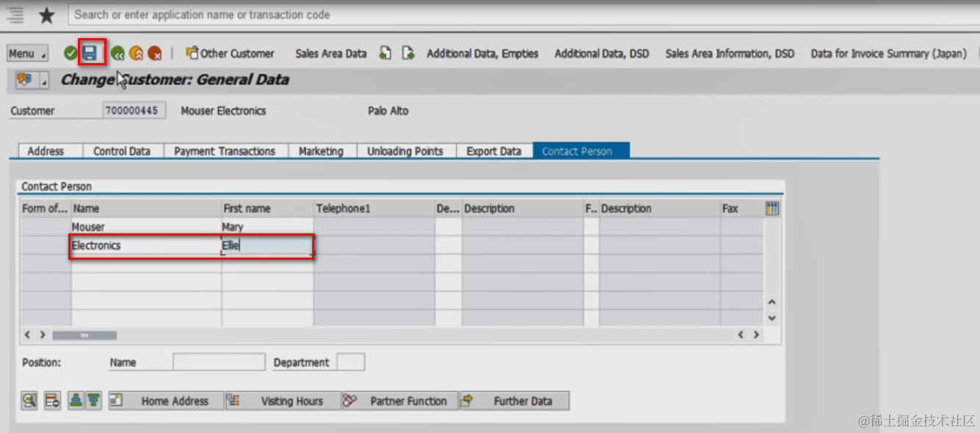Switch to the Payment Transactions tab

[x=225, y=151]
